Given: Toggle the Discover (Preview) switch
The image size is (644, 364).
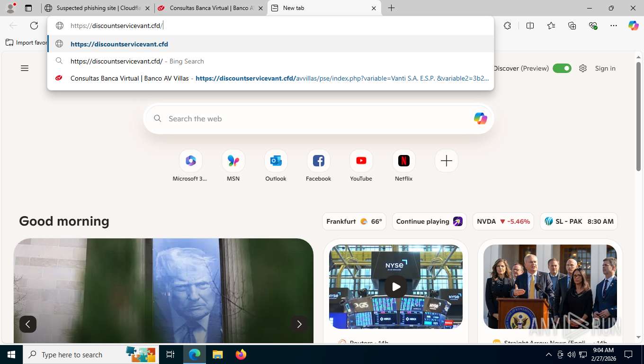Looking at the screenshot, I should pos(562,68).
